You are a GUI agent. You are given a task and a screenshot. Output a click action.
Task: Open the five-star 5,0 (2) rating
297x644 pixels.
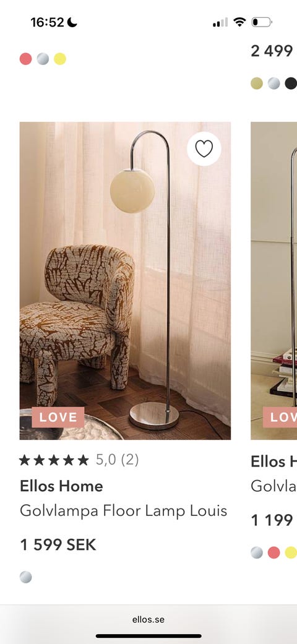(79, 460)
